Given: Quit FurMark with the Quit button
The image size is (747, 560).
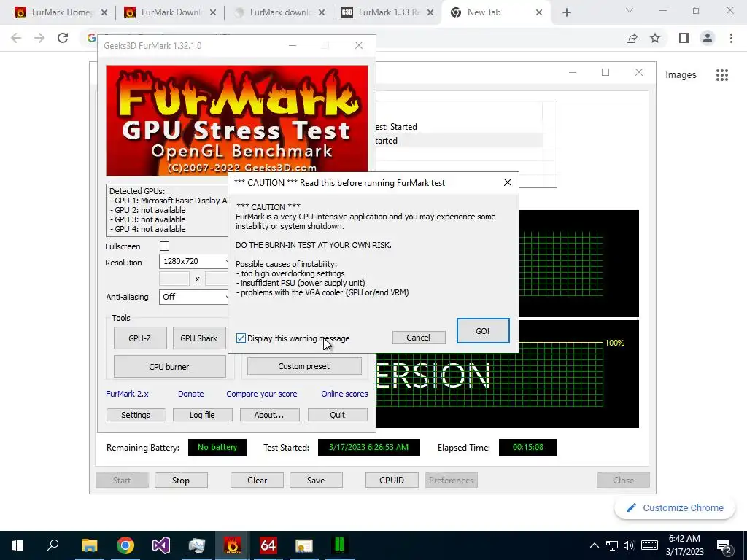Looking at the screenshot, I should (337, 415).
